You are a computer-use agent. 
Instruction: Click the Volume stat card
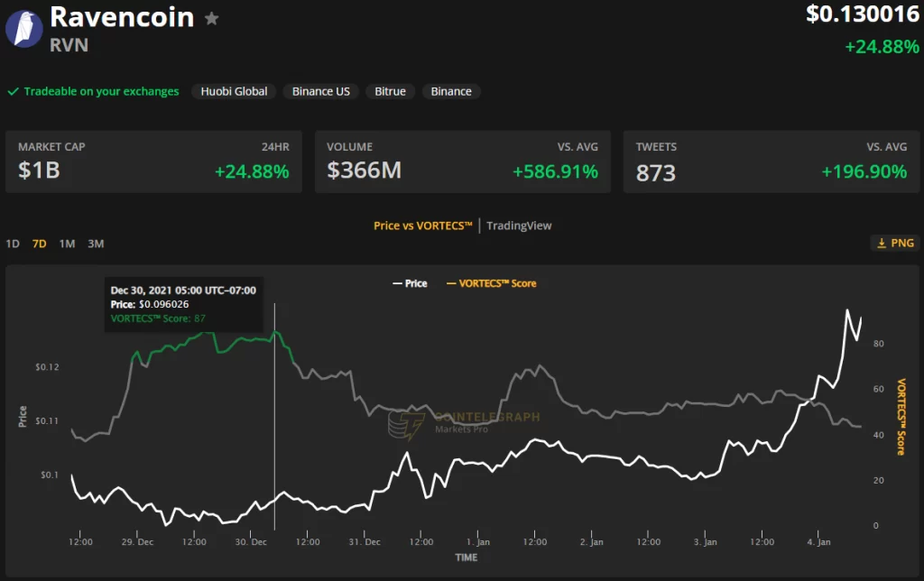coord(462,161)
